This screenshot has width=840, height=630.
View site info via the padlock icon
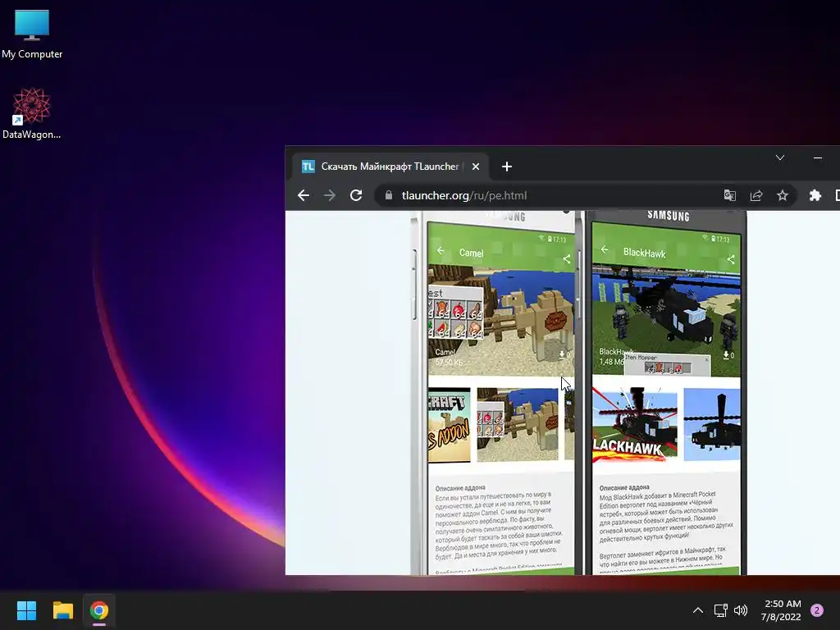click(389, 195)
